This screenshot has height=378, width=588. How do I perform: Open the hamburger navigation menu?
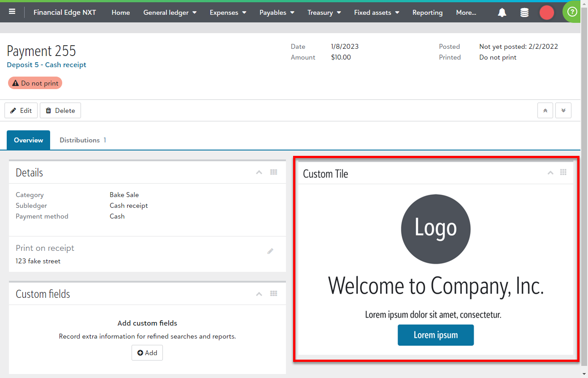[12, 12]
